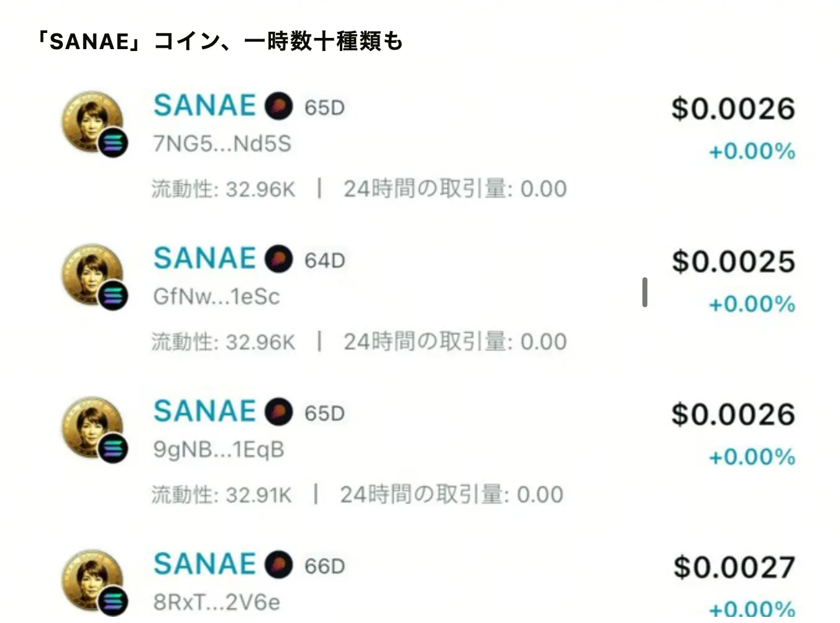Screen dimensions: 840x623
Task: Select the Solana badge on the 8RxT...2V6e token
Action: click(x=112, y=600)
